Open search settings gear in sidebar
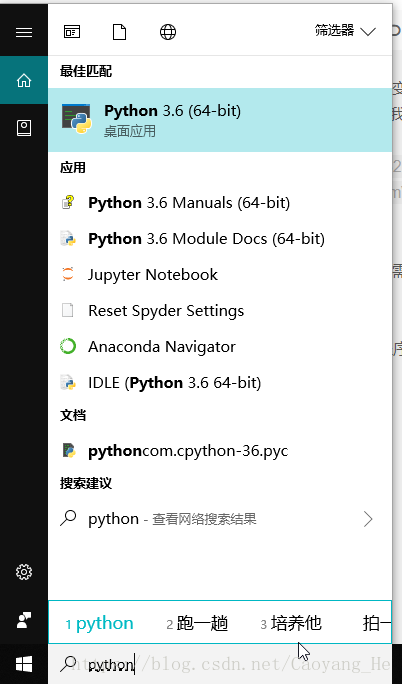The image size is (402, 684). [x=24, y=571]
